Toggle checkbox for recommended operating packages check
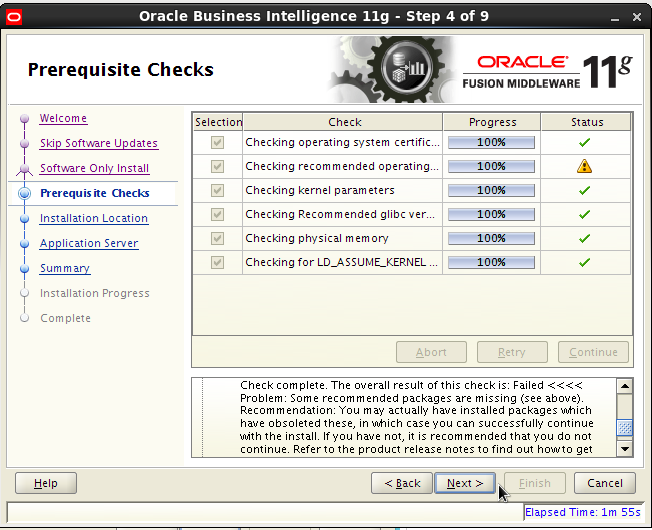The image size is (652, 530). tap(217, 166)
